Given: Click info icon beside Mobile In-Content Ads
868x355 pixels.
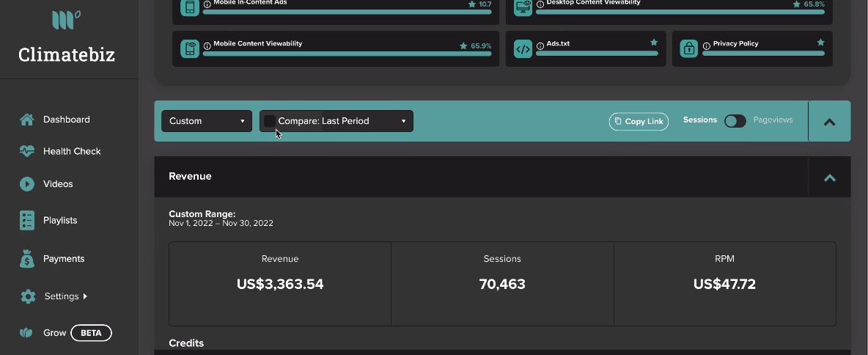Looking at the screenshot, I should coord(207,4).
